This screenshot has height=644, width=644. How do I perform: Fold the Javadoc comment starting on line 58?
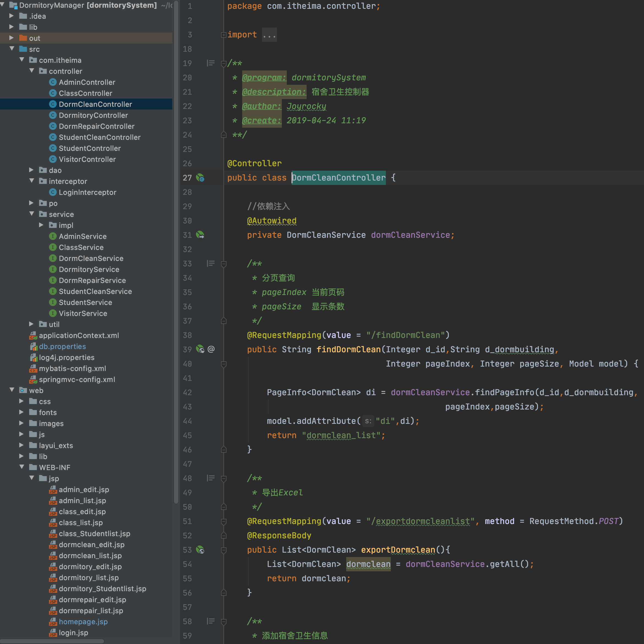[x=224, y=622]
